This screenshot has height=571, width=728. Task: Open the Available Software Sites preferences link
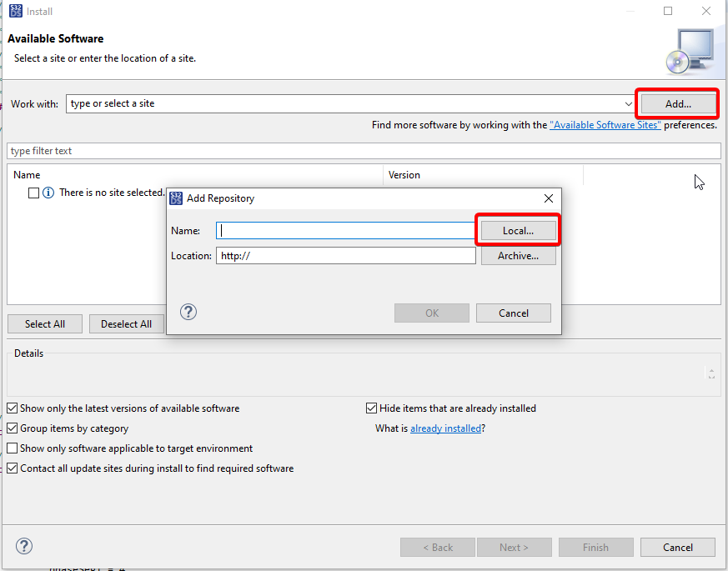tap(605, 124)
